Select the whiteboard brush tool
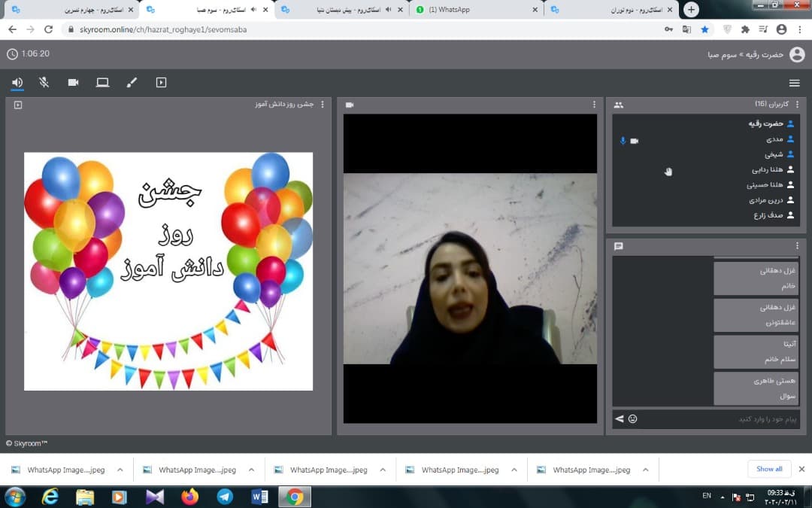This screenshot has height=508, width=812. click(x=132, y=83)
